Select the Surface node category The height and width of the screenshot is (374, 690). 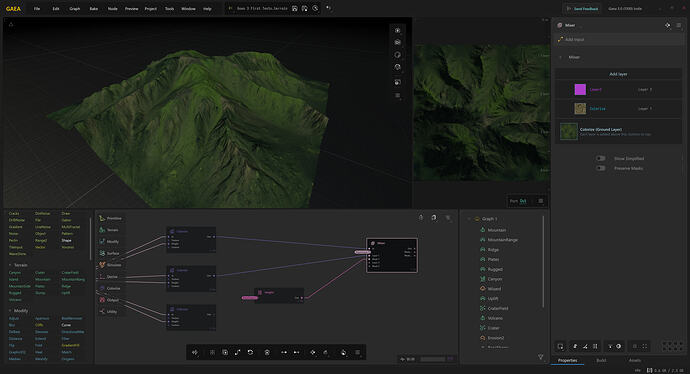pos(109,253)
